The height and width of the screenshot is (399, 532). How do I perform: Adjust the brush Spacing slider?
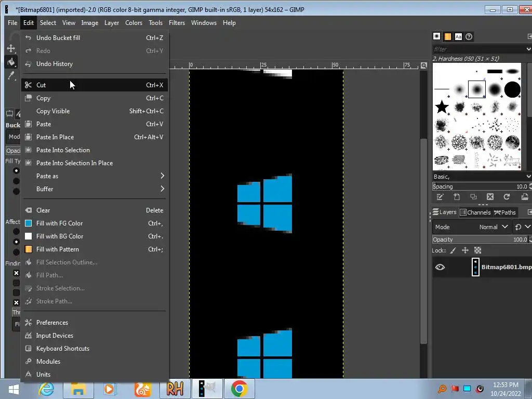coord(480,187)
